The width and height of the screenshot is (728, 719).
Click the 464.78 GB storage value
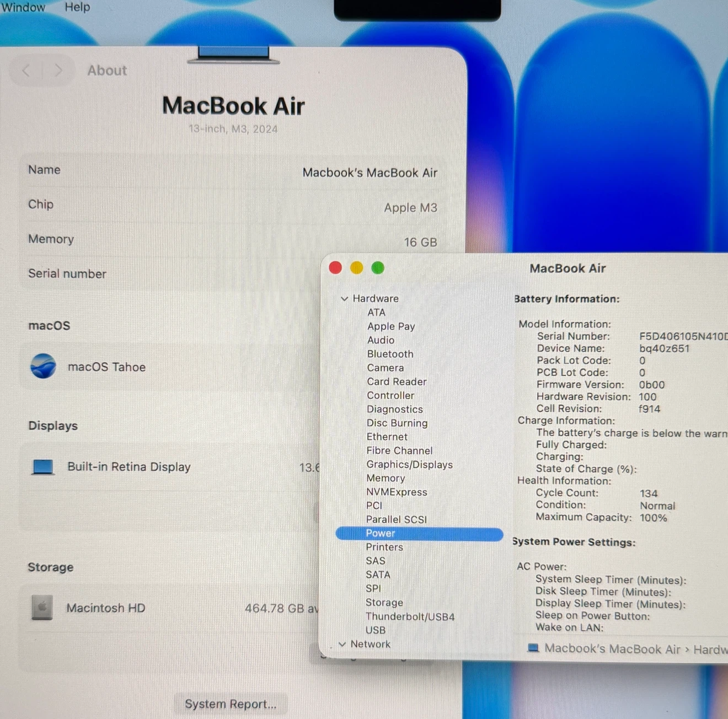tap(281, 608)
